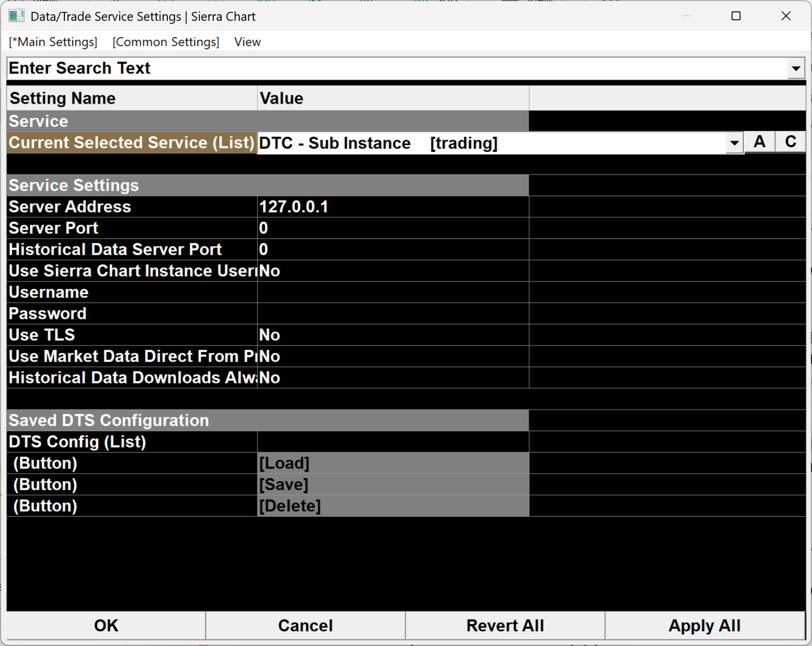Select the Use Market Data Direct label

point(132,357)
